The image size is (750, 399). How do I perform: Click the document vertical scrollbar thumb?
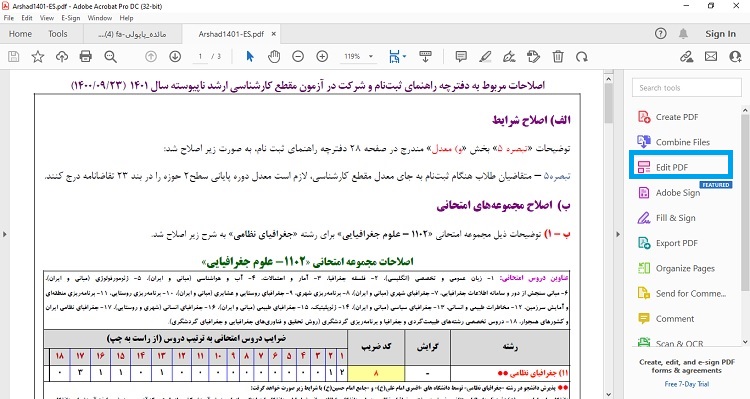[x=608, y=103]
